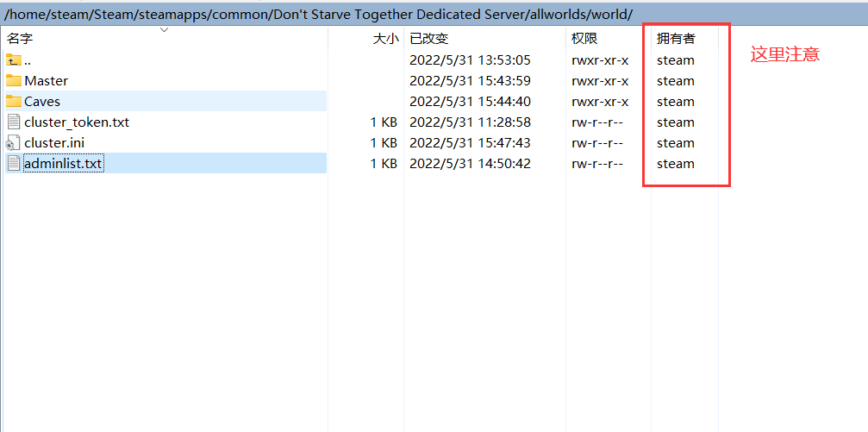Click the 2022/5/31 14:50:42 modified date
The height and width of the screenshot is (432, 868).
click(470, 163)
